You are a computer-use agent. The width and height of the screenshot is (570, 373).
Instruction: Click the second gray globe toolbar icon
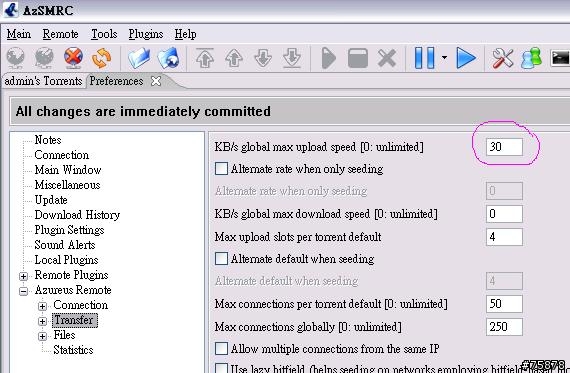(x=44, y=58)
